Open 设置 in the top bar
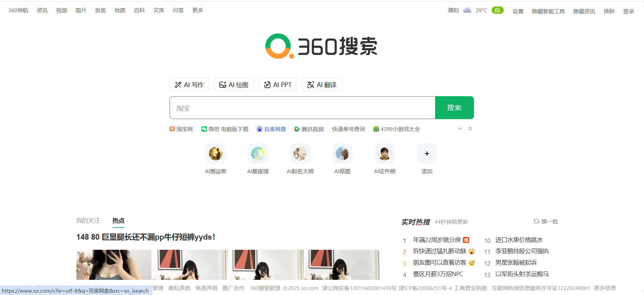The width and height of the screenshot is (644, 295). pos(518,11)
